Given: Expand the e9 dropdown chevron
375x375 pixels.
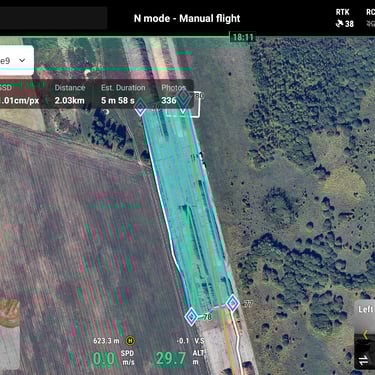Looking at the screenshot, I should coord(22,60).
